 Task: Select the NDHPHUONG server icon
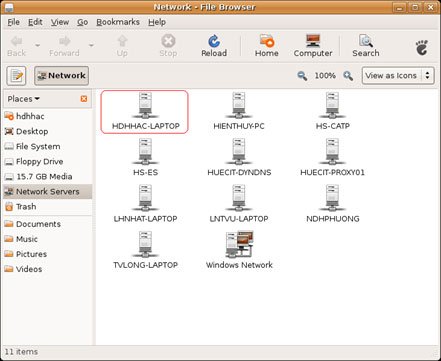click(332, 204)
